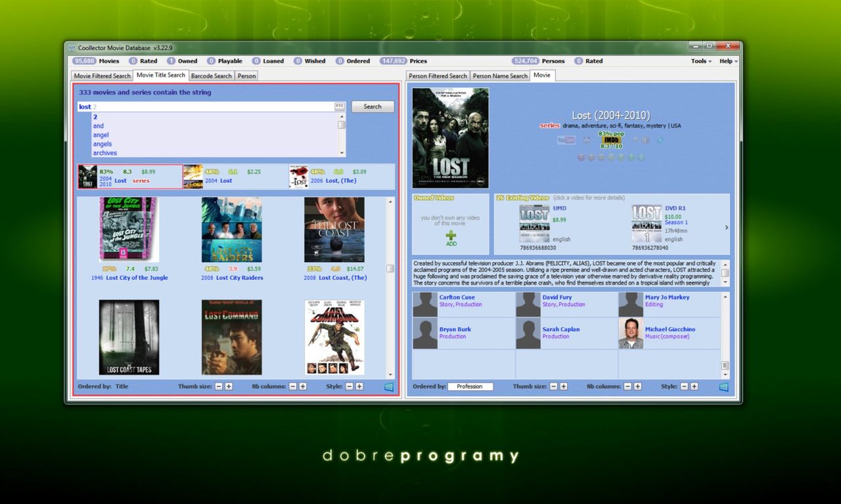Open the Help menu
This screenshot has height=504, width=841.
tap(728, 61)
